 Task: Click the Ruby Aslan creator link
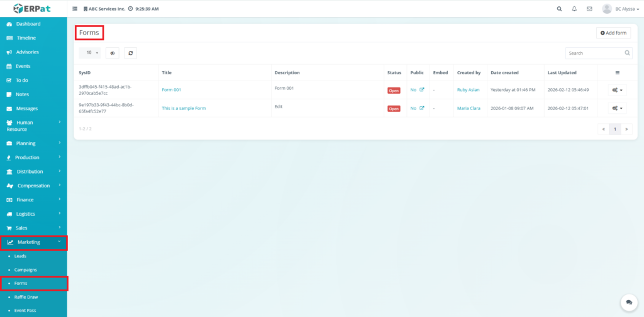[x=468, y=90]
